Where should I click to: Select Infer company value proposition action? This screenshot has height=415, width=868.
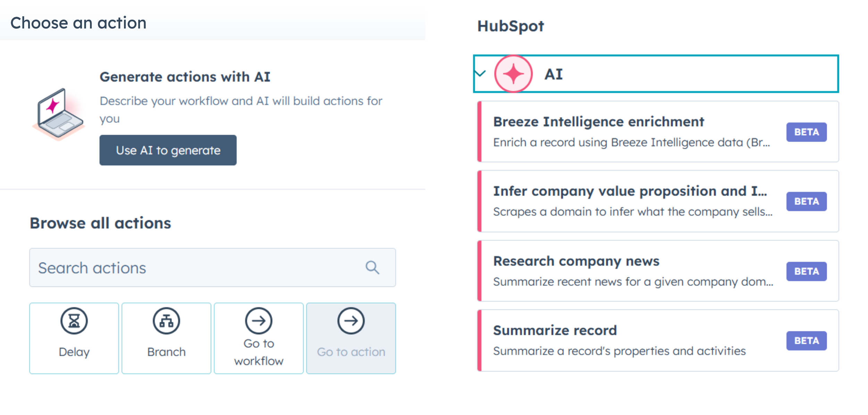click(658, 201)
